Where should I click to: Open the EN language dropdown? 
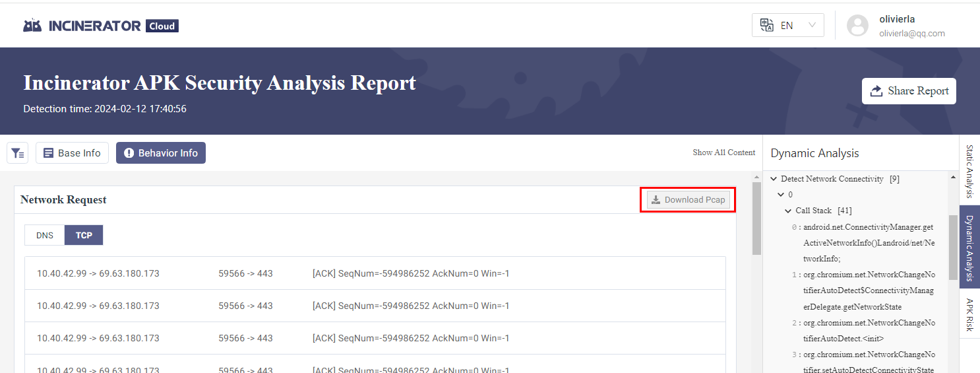pyautogui.click(x=788, y=26)
